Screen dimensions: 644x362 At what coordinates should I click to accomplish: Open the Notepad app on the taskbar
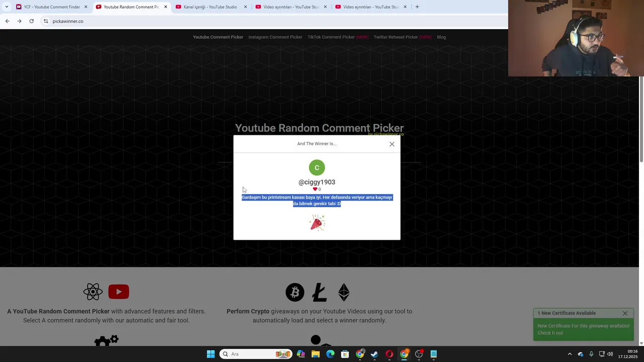pos(434,354)
